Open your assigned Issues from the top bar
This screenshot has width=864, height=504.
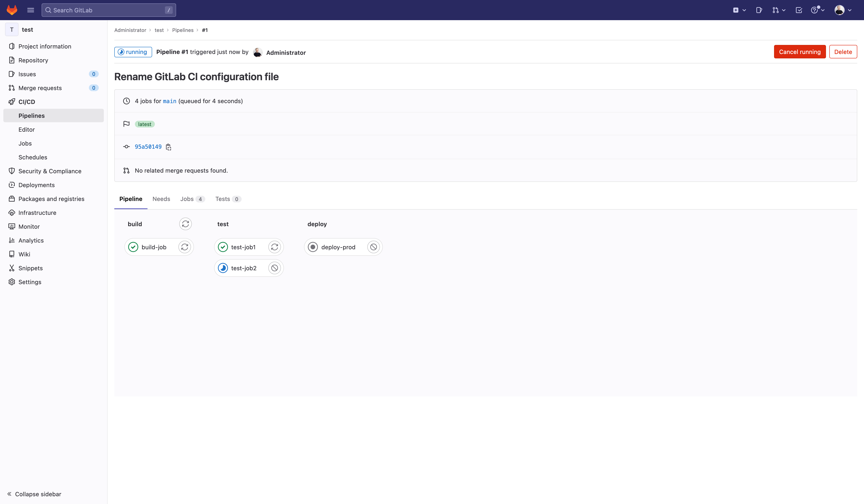point(759,10)
